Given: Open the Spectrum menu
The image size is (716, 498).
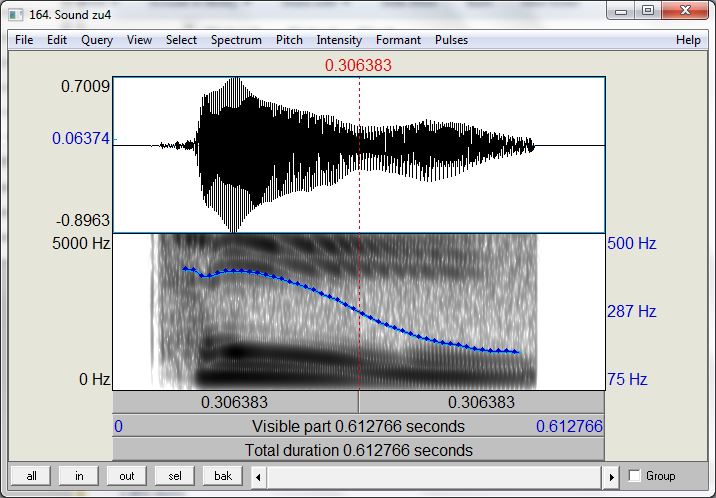Looking at the screenshot, I should click(236, 40).
